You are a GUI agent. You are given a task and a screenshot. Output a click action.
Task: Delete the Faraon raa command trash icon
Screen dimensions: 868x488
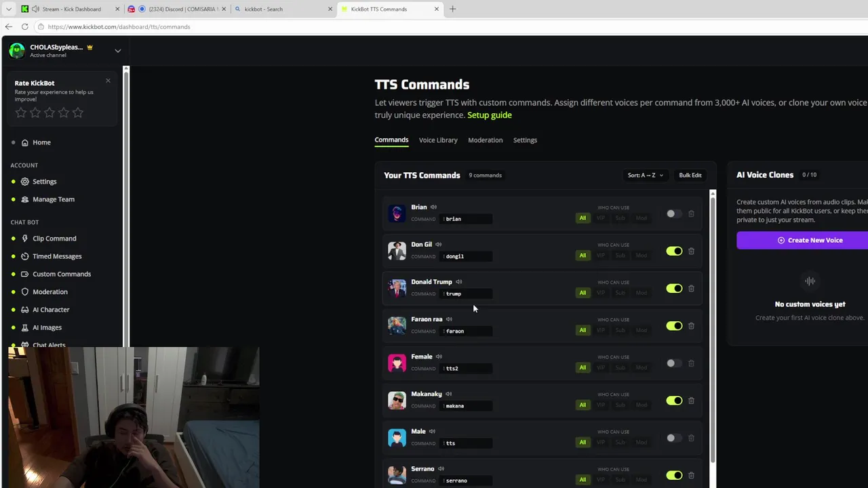click(x=691, y=325)
